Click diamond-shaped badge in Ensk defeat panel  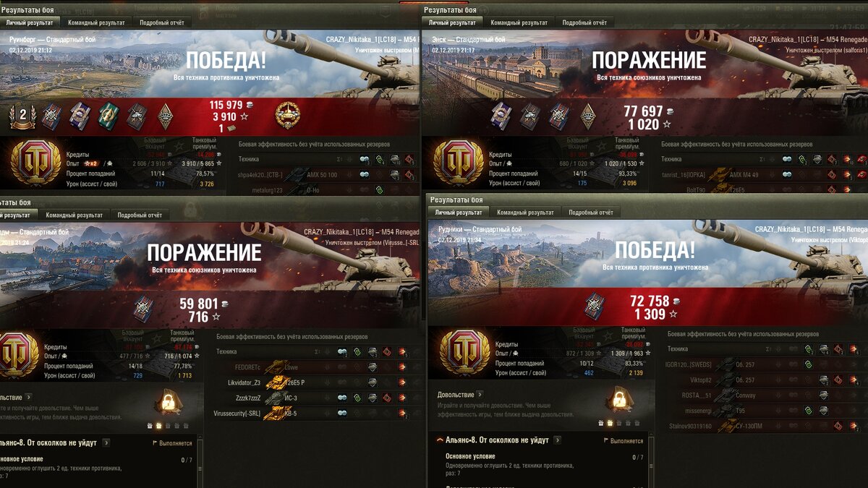coord(588,116)
